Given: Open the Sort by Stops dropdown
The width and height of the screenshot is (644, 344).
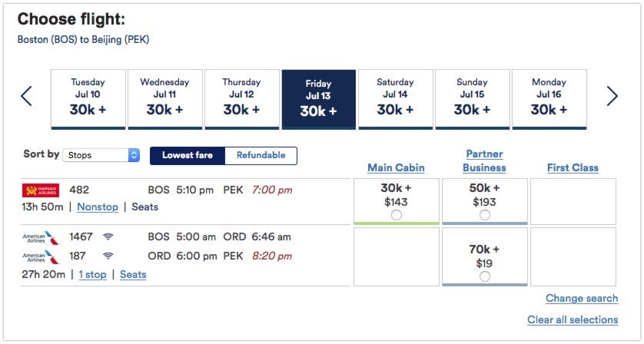Looking at the screenshot, I should tap(101, 155).
